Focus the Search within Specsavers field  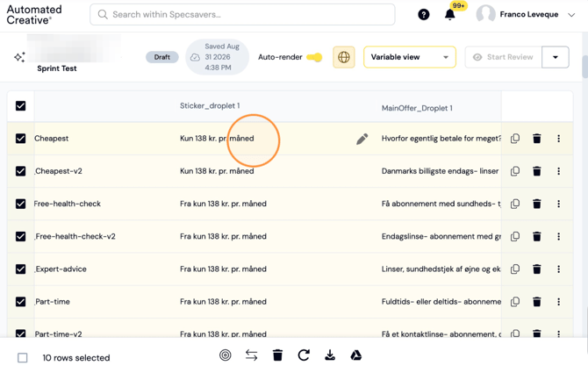coord(242,15)
